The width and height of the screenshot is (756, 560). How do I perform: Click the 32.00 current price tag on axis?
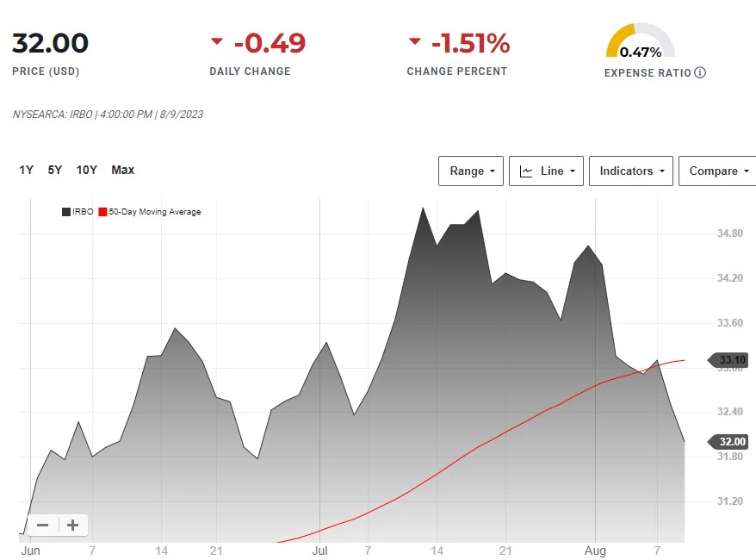coord(728,441)
